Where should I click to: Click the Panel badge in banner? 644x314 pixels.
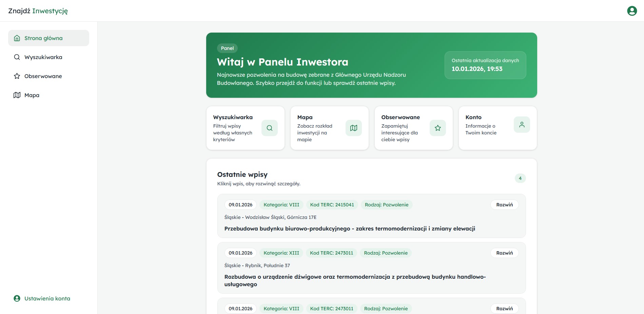tap(227, 48)
